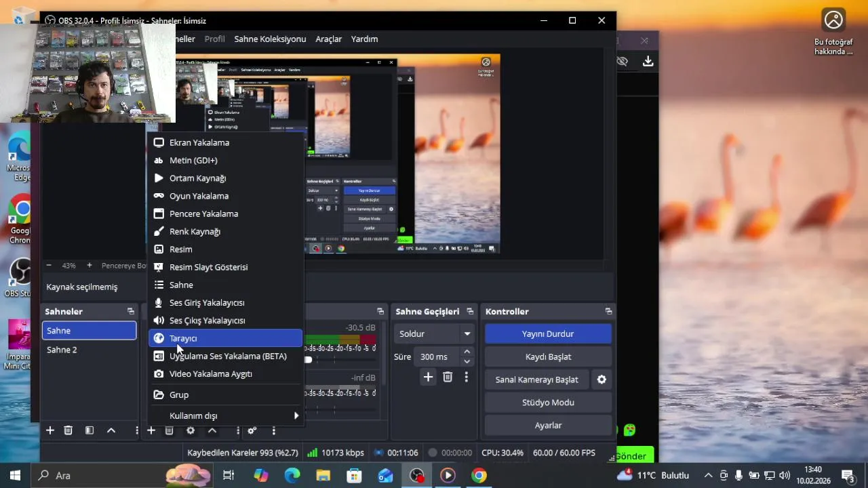Image resolution: width=868 pixels, height=488 pixels.
Task: Add Video Yakalama Aygıtı source
Action: (x=226, y=373)
